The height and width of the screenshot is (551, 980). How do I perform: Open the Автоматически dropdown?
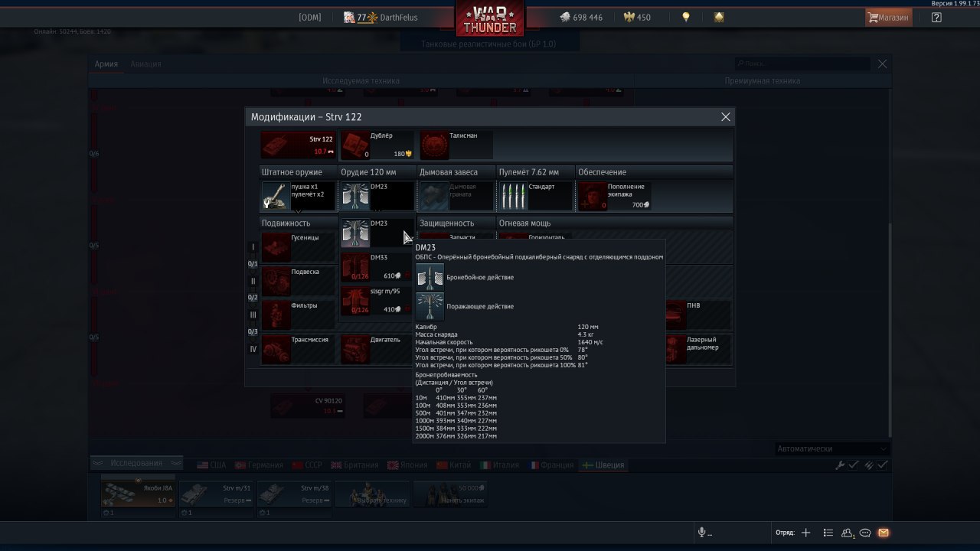coord(831,448)
